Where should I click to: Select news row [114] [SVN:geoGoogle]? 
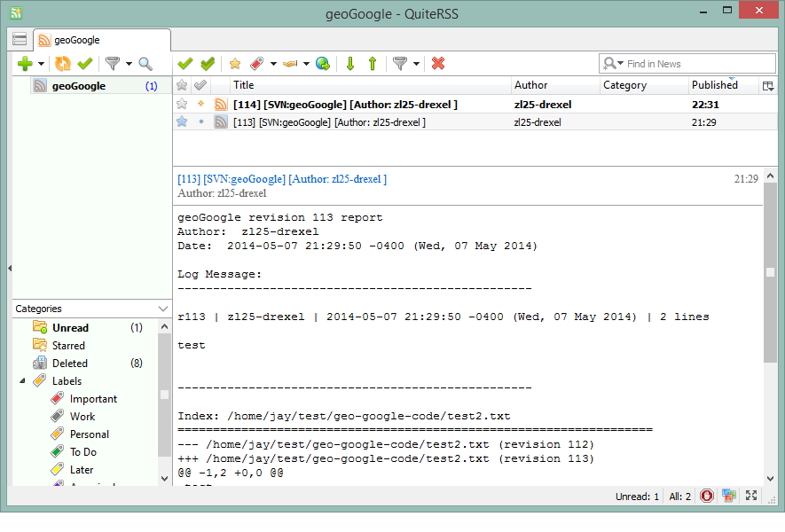click(475, 104)
